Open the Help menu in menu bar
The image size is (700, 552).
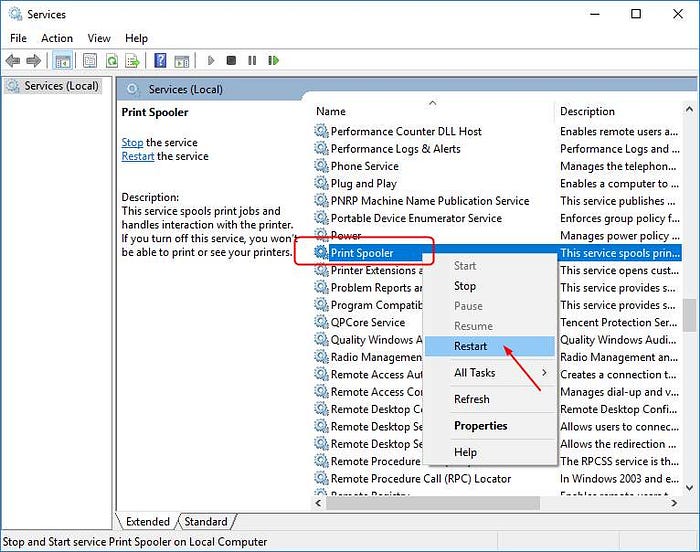coord(136,38)
